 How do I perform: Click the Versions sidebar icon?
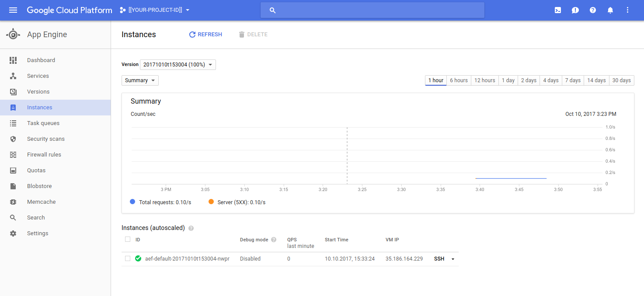pos(13,92)
